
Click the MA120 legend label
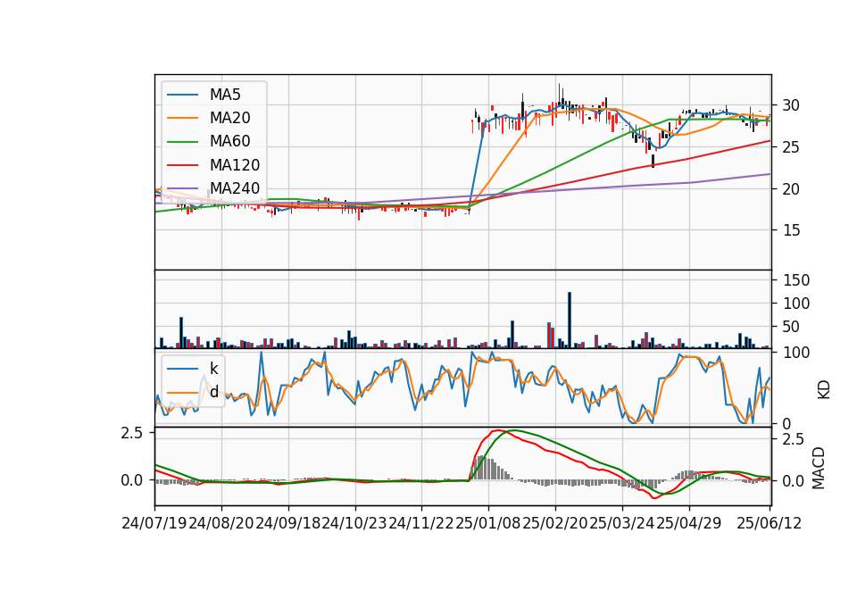click(235, 165)
